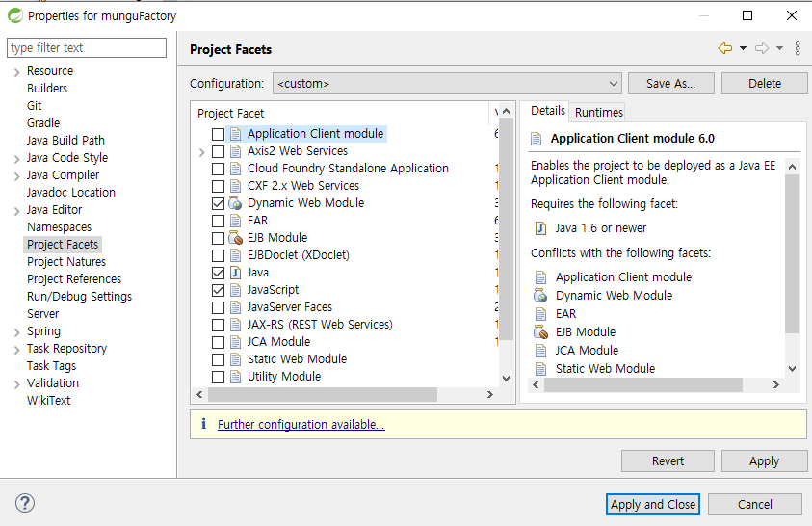The width and height of the screenshot is (812, 526).
Task: Click the info icon beside Further configuration
Action: click(203, 424)
